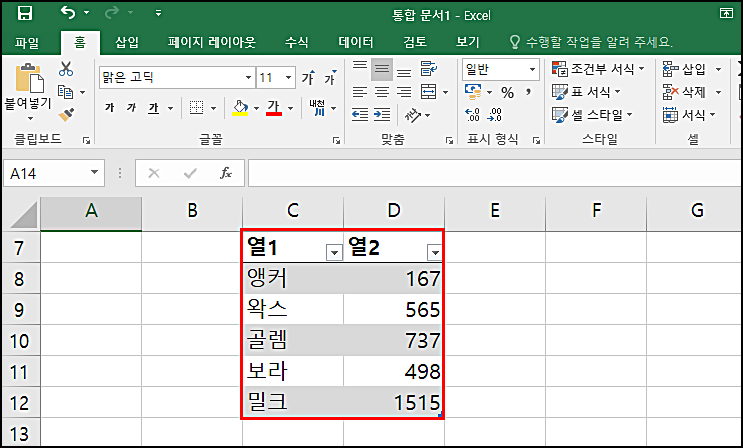Click the Increase indent icon
This screenshot has width=743, height=448.
pos(382,115)
